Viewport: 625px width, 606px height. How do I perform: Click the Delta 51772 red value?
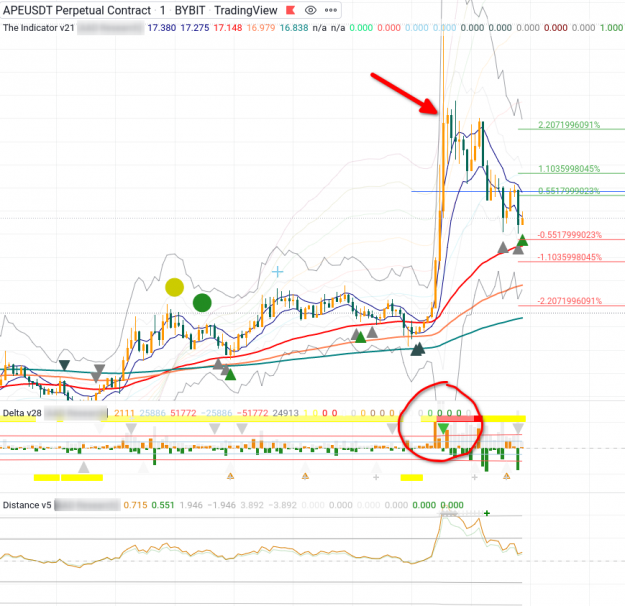(183, 413)
